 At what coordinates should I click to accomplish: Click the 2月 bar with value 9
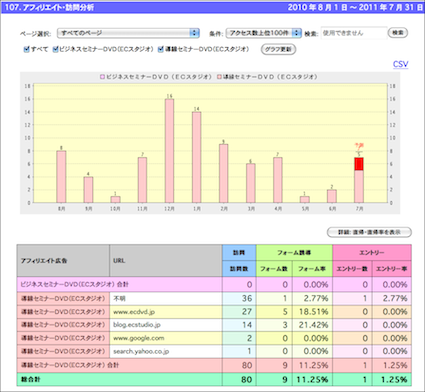coord(224,173)
